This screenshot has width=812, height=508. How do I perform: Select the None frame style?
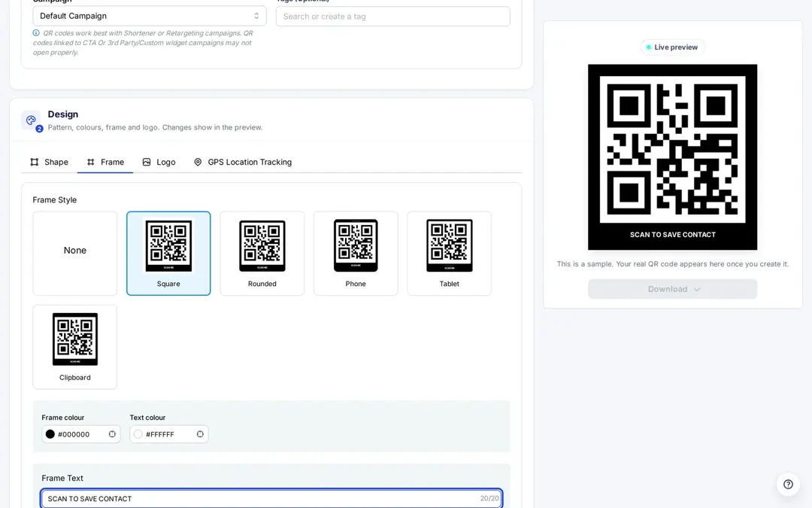click(75, 254)
